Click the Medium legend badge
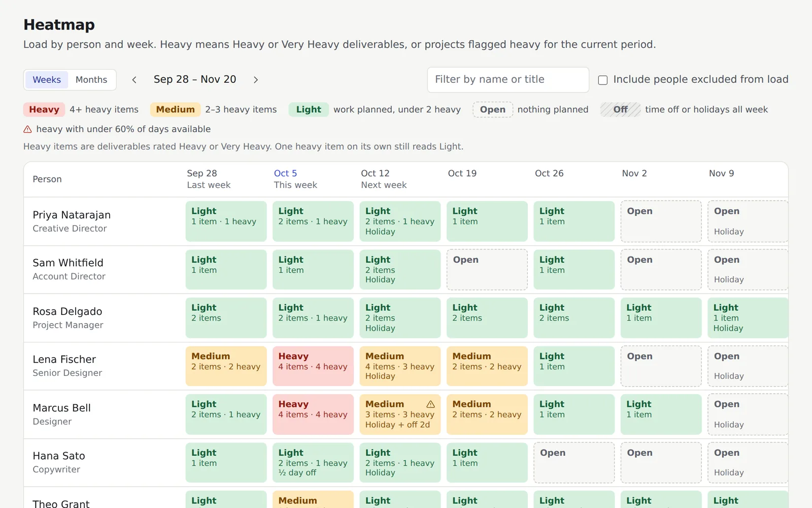Screen dimensions: 812x508 point(175,110)
